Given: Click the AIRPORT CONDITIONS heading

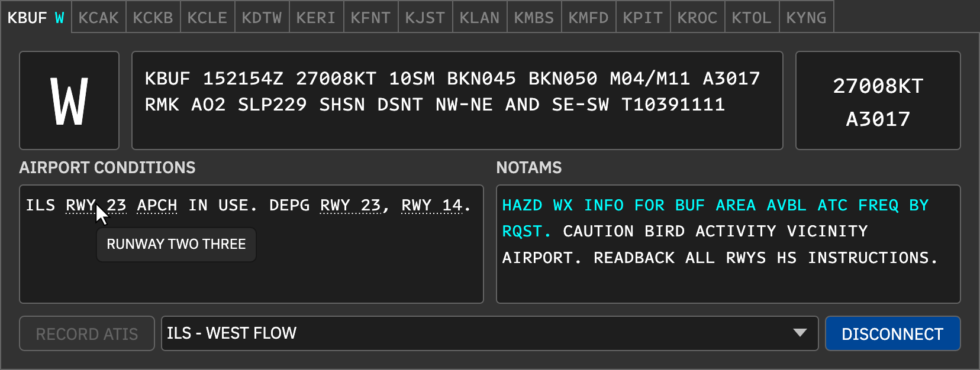Looking at the screenshot, I should (107, 168).
